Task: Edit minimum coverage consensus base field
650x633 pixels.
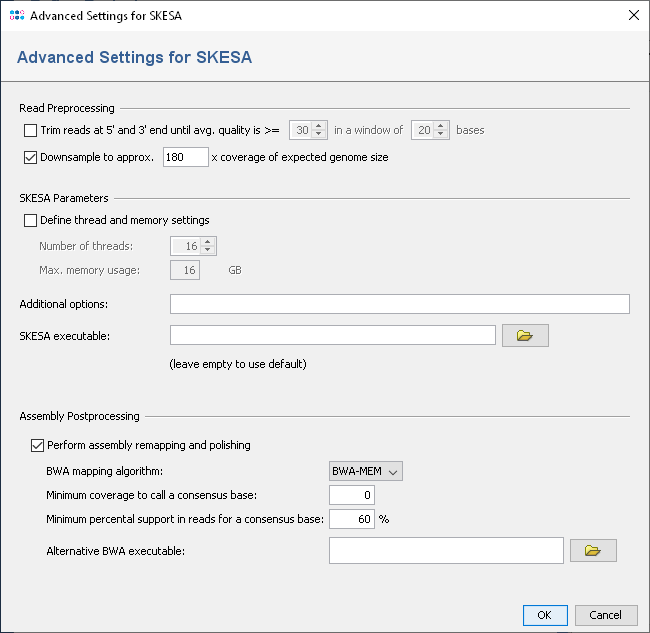Action: 351,495
